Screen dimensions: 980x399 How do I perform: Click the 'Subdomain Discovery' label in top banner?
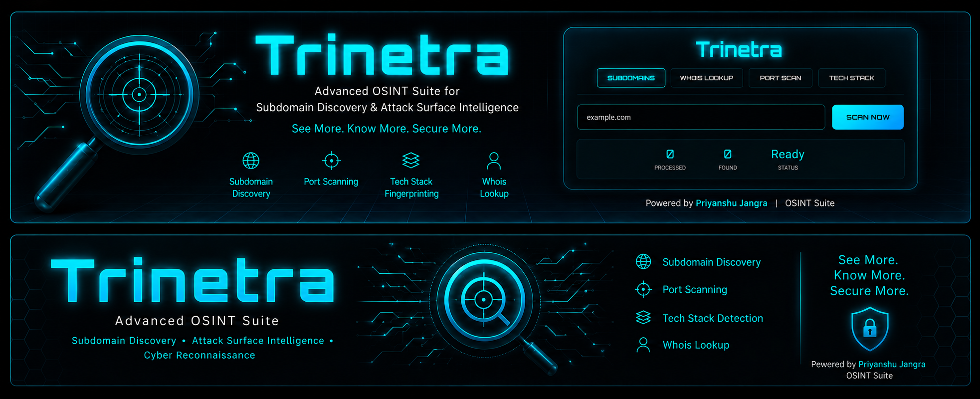(251, 188)
